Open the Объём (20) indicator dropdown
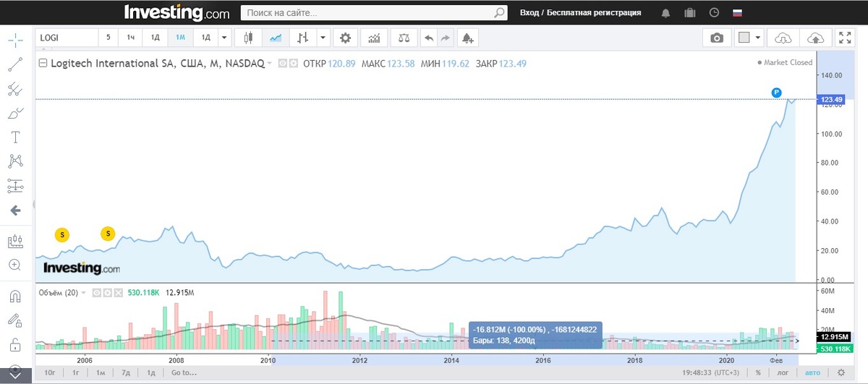868x384 pixels. click(x=83, y=293)
